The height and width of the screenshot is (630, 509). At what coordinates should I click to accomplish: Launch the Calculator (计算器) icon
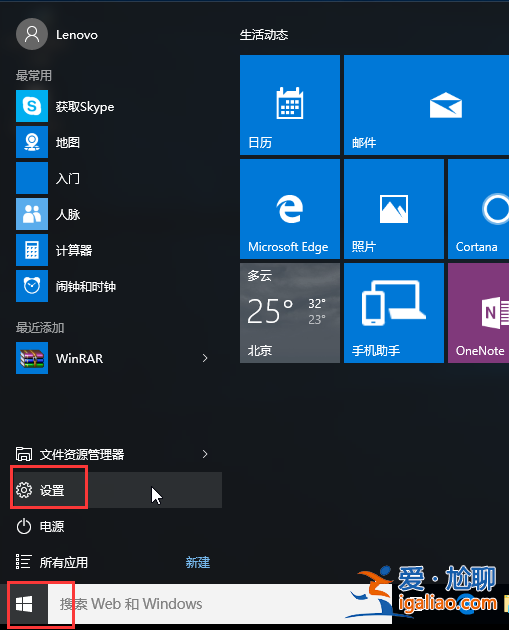(x=32, y=250)
